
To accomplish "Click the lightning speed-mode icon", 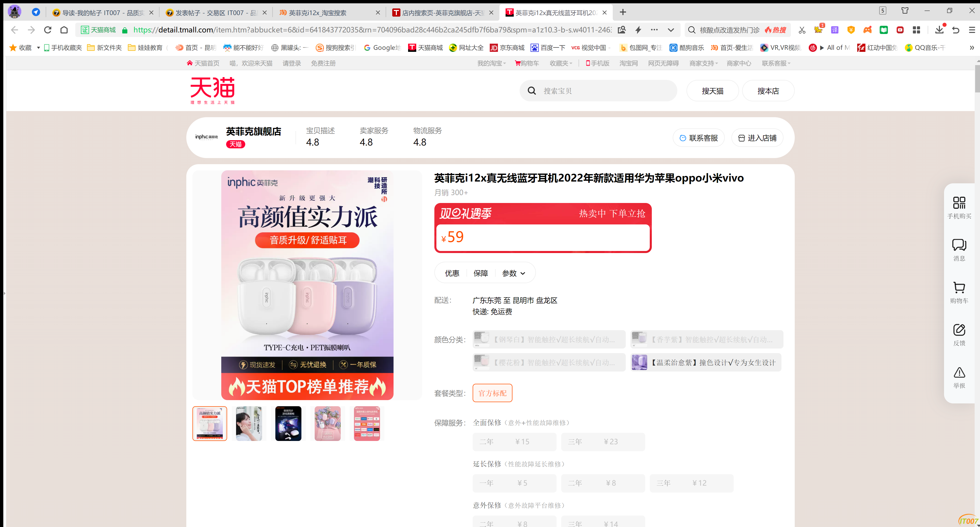I will click(638, 30).
